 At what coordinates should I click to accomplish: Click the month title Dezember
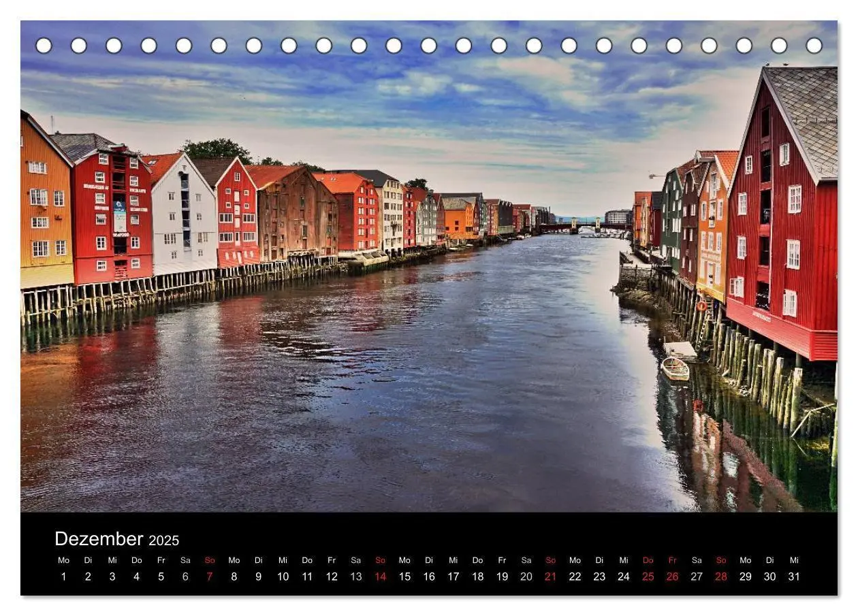99,539
